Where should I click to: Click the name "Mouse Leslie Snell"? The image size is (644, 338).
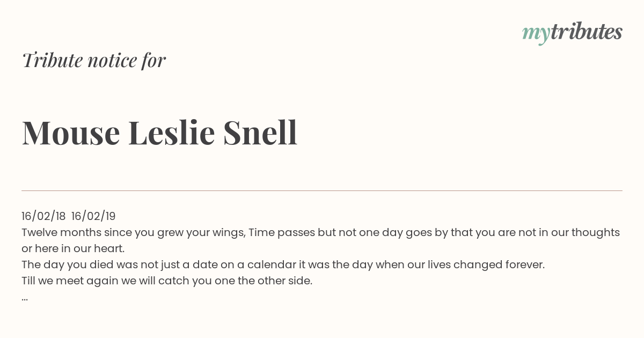[159, 133]
